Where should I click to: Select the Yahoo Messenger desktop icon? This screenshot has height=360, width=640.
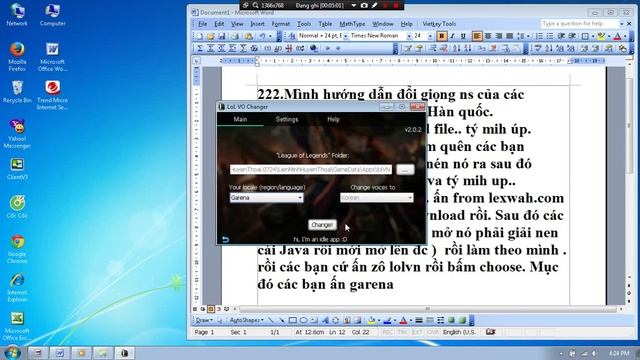(17, 134)
